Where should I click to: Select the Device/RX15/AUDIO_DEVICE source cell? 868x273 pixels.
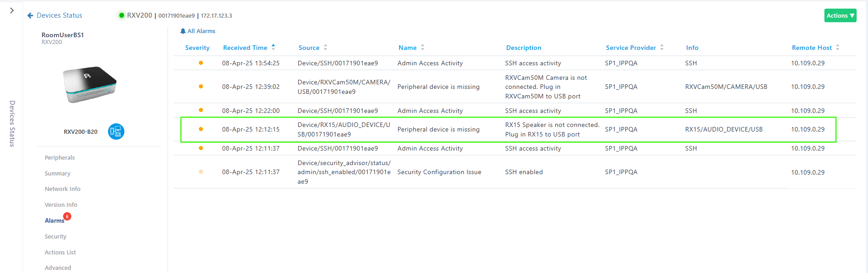[x=344, y=130]
